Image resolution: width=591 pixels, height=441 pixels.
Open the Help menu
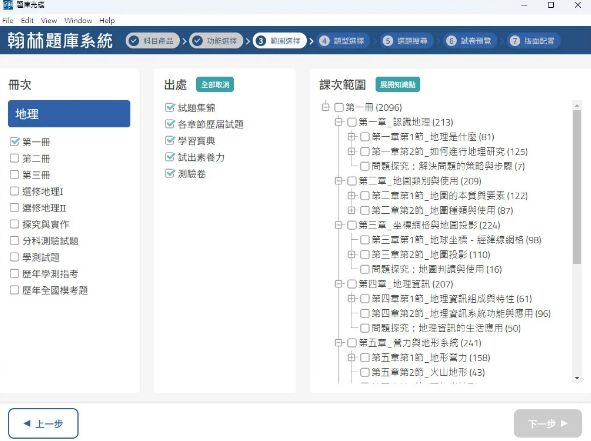coord(107,20)
